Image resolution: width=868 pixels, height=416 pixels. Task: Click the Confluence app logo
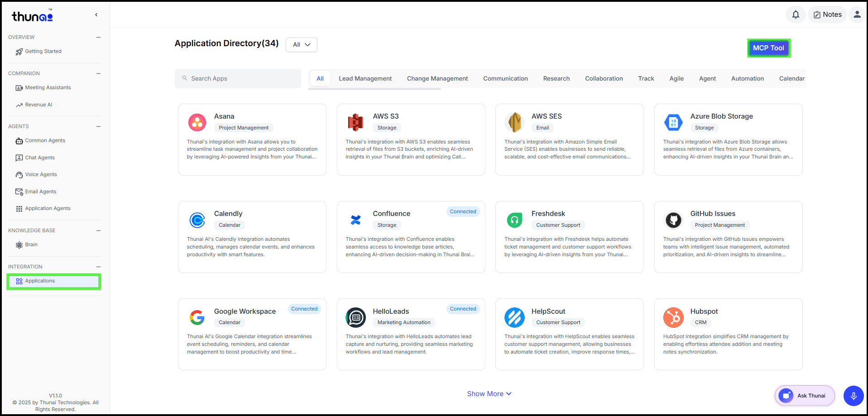click(356, 220)
